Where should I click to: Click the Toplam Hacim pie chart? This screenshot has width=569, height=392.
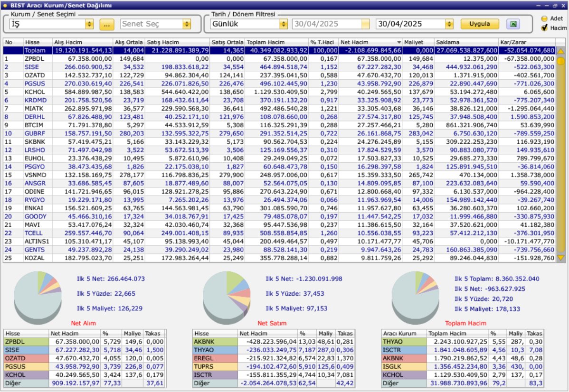coord(416,298)
